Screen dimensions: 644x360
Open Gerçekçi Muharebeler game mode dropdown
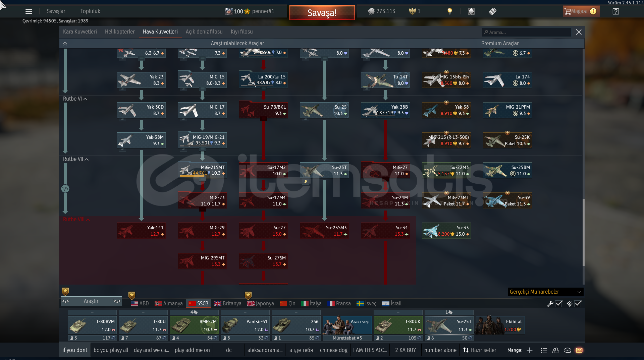[546, 292]
